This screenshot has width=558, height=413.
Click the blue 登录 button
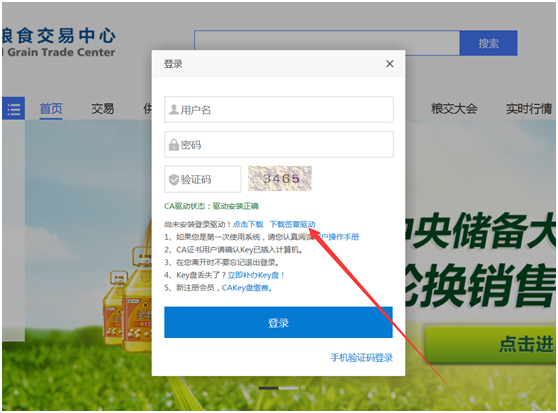pyautogui.click(x=278, y=322)
